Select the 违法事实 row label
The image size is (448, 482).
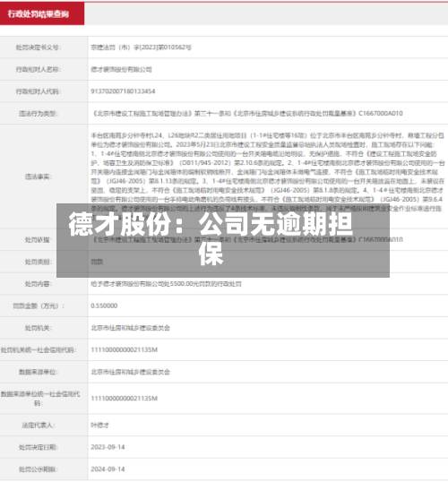pos(38,176)
